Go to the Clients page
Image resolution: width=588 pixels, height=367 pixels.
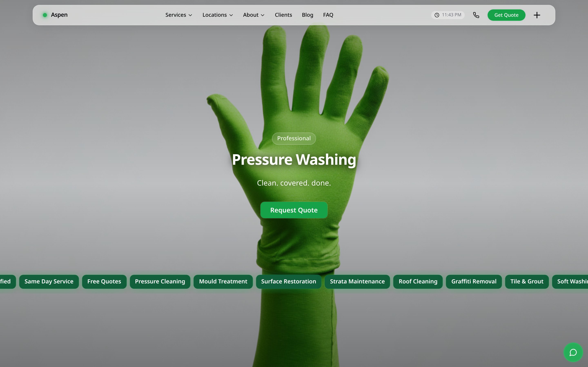click(283, 15)
